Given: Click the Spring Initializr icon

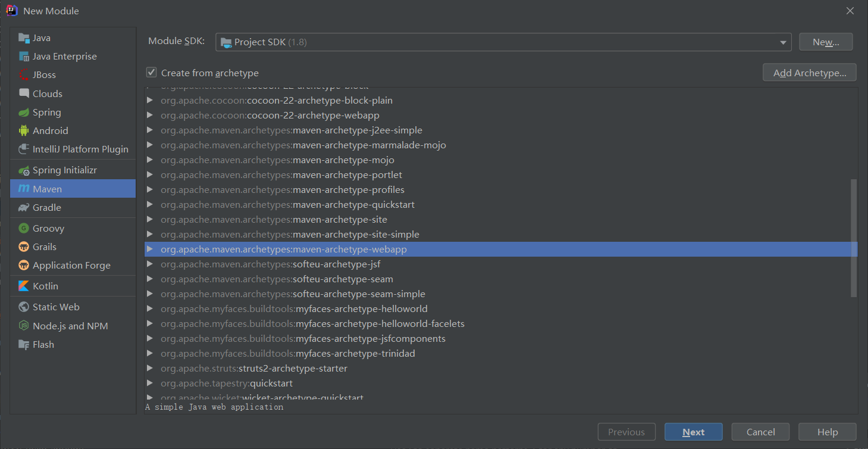Looking at the screenshot, I should (24, 170).
